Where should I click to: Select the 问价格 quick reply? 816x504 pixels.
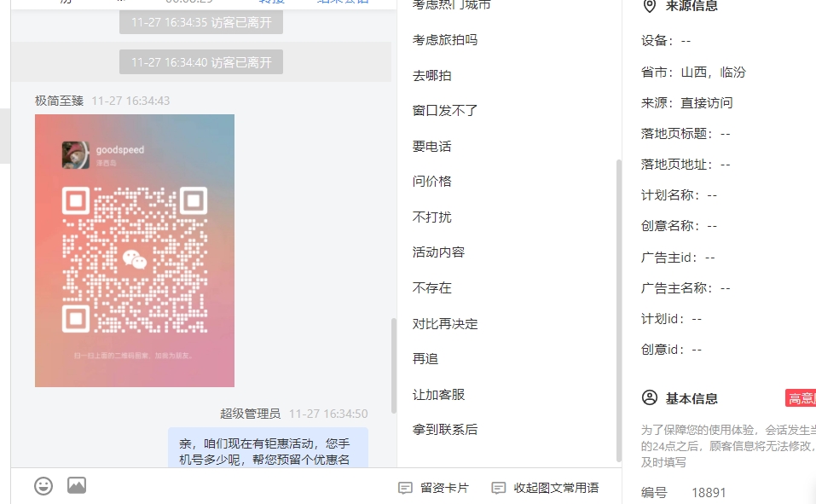point(432,181)
